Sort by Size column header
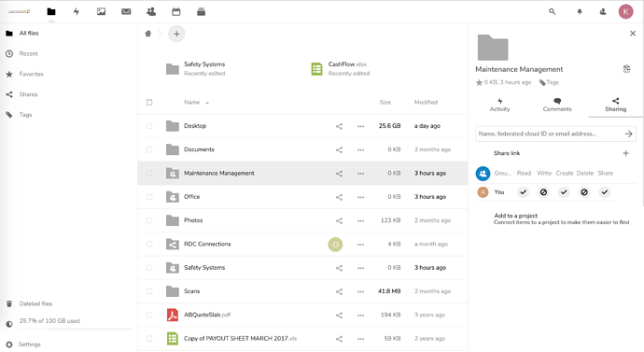The image size is (644, 352). pos(385,103)
